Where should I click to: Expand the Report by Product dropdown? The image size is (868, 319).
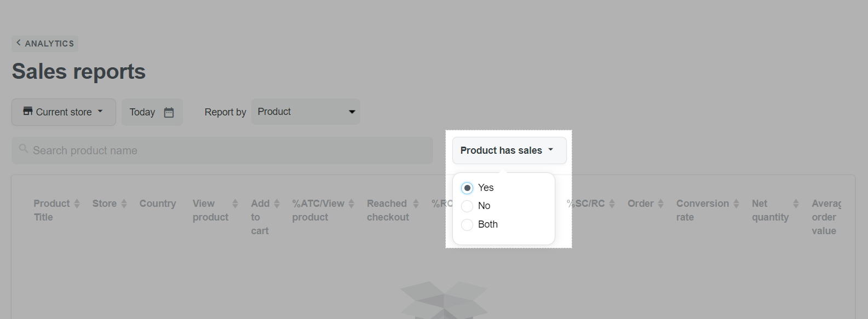[306, 112]
